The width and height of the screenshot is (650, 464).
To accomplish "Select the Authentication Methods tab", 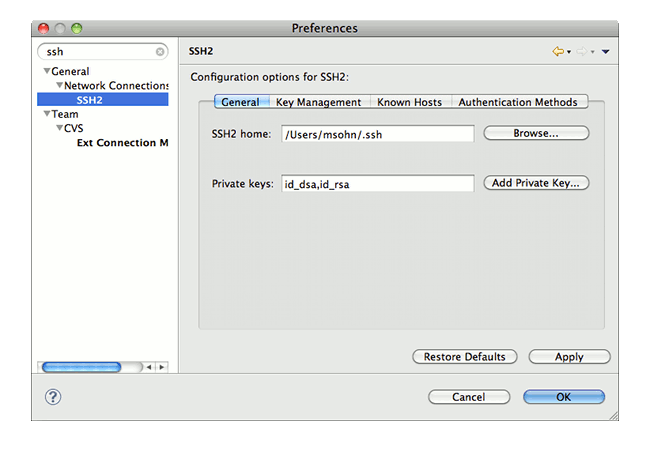I will coord(517,102).
